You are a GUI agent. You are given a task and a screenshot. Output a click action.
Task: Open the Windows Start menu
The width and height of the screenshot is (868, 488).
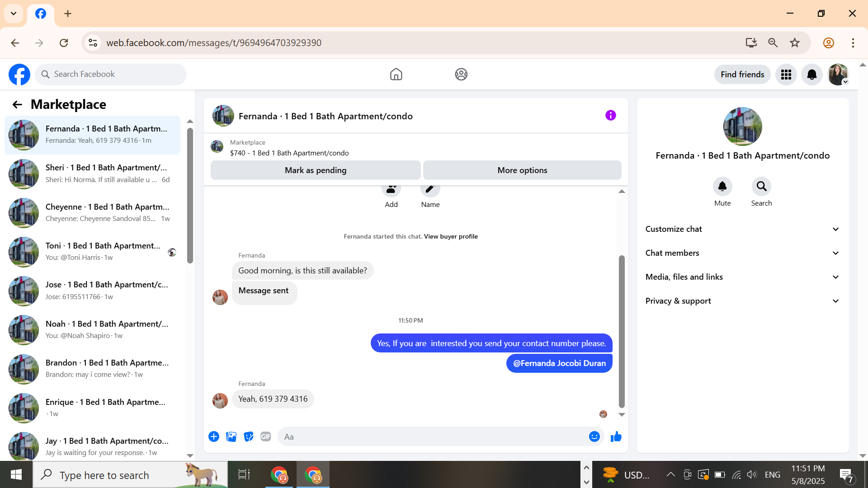click(x=16, y=474)
